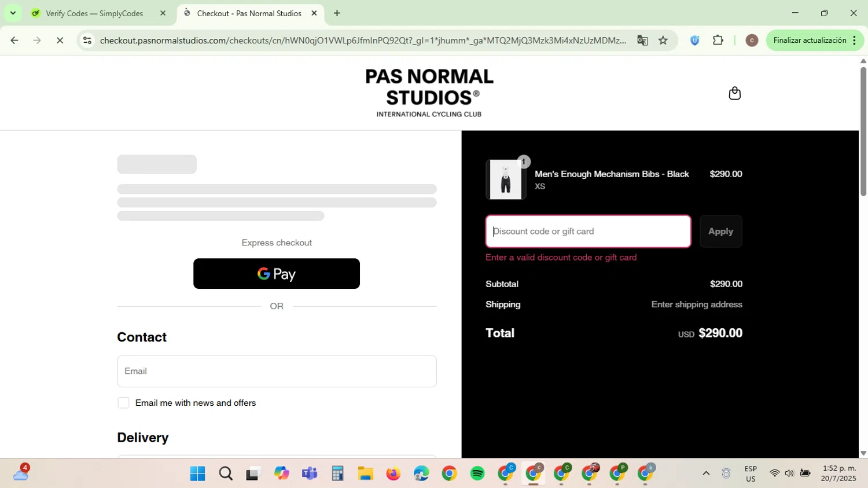The height and width of the screenshot is (488, 868).
Task: Check Email me with news and offers
Action: click(123, 403)
